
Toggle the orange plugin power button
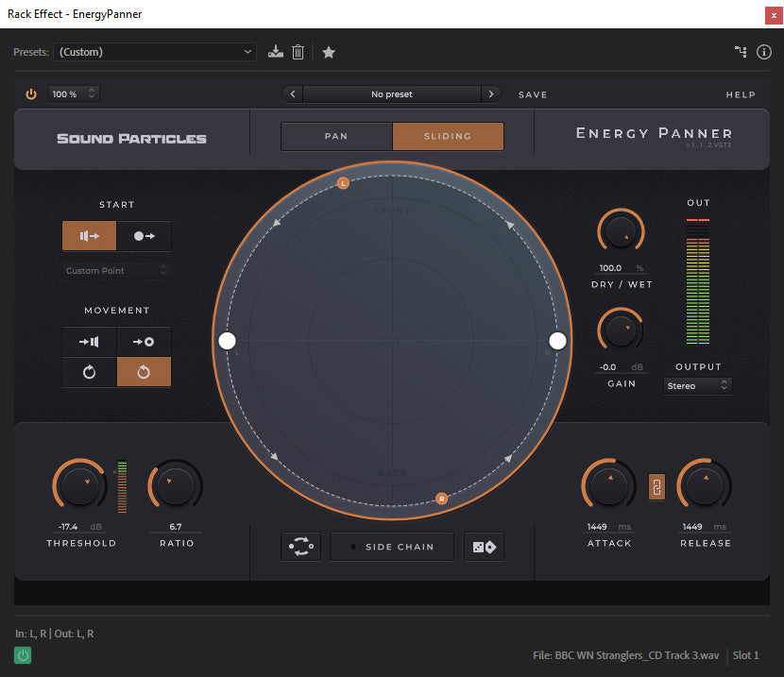31,93
